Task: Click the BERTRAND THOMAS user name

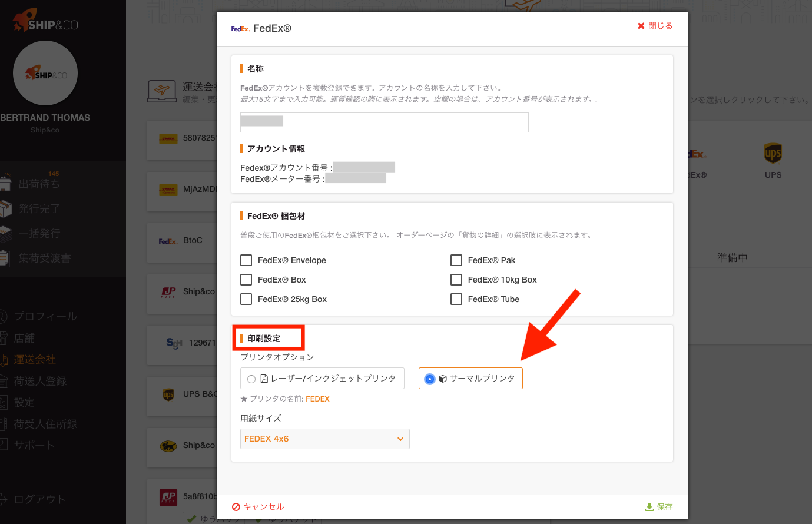Action: 45,118
